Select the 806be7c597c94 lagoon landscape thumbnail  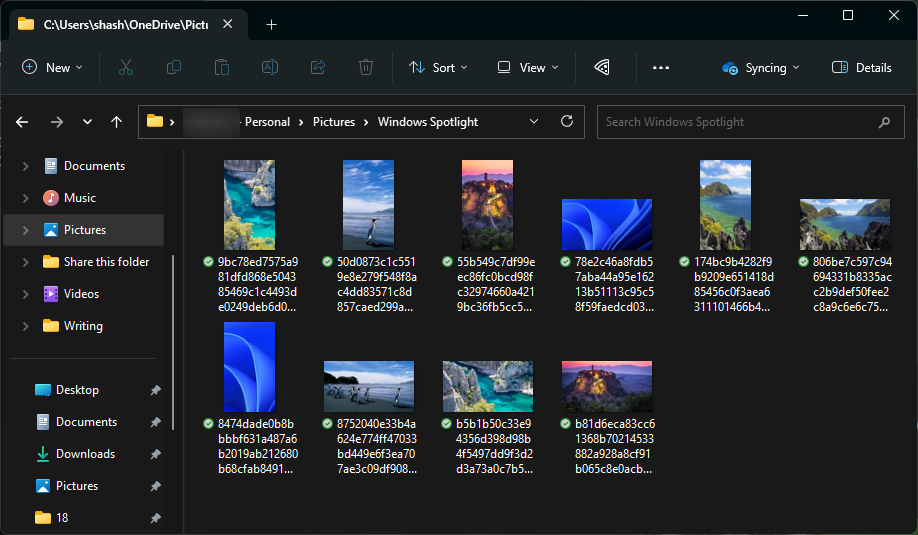pyautogui.click(x=845, y=225)
